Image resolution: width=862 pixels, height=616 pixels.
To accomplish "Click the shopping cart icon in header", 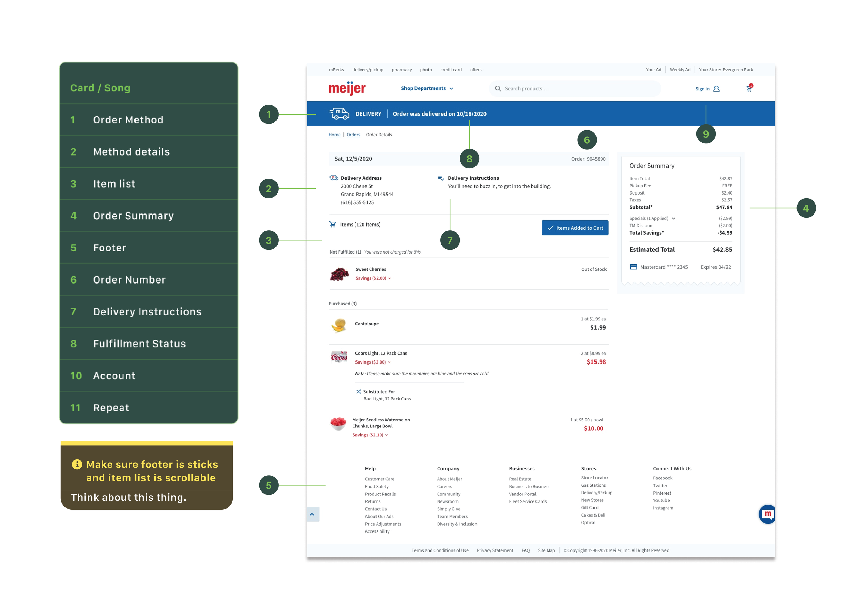I will click(749, 88).
